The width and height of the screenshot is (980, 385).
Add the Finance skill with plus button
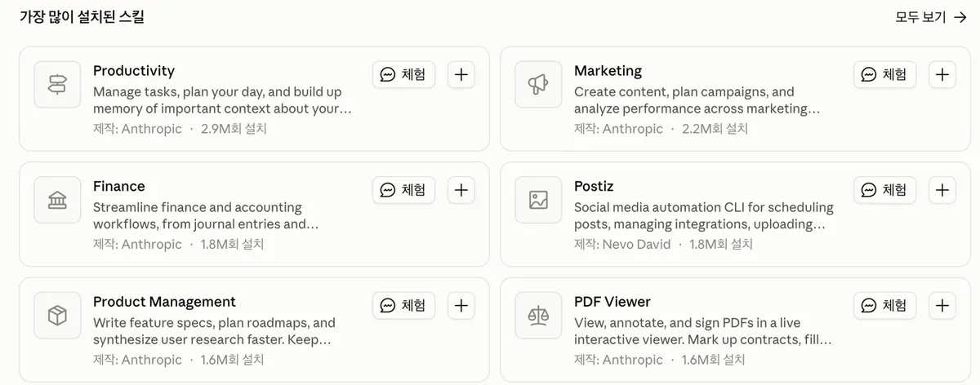[461, 190]
